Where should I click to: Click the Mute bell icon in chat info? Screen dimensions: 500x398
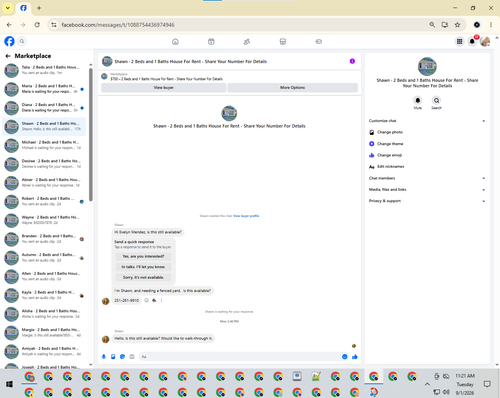pyautogui.click(x=418, y=100)
